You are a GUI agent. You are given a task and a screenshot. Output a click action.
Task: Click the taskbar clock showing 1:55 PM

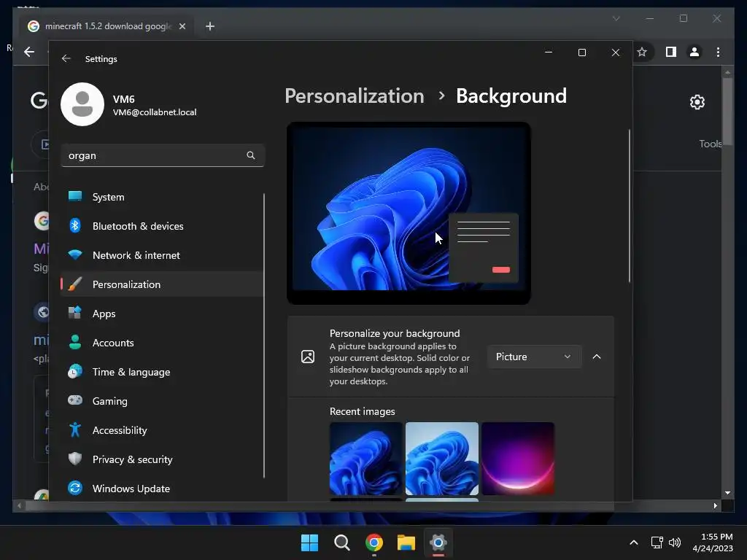point(713,542)
